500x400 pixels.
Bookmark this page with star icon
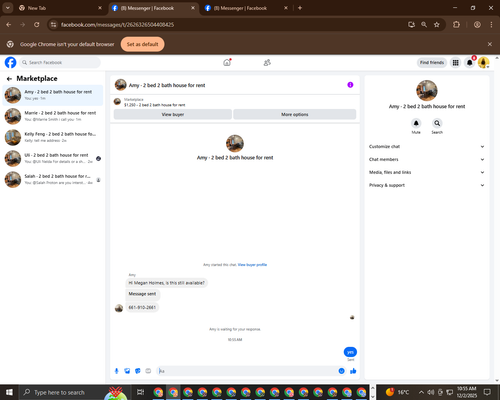[437, 25]
